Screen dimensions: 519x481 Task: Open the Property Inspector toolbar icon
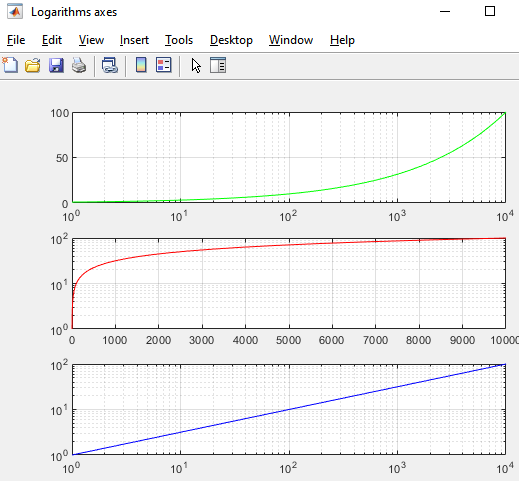point(218,65)
